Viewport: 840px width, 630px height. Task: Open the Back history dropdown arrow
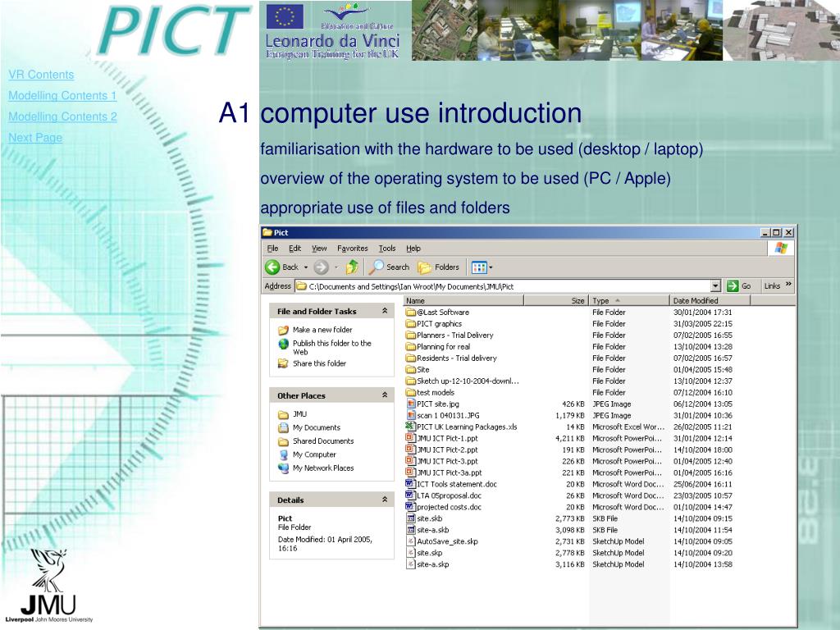pyautogui.click(x=306, y=267)
